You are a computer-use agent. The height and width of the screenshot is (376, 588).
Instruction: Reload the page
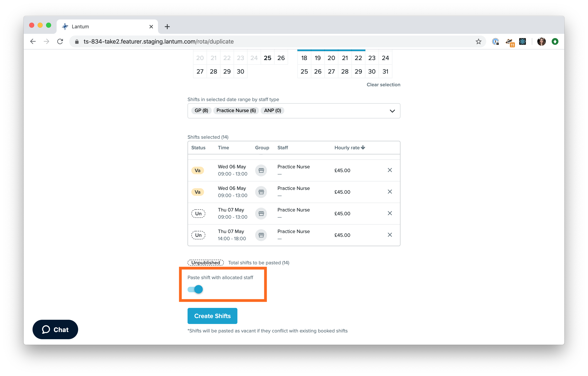click(60, 41)
